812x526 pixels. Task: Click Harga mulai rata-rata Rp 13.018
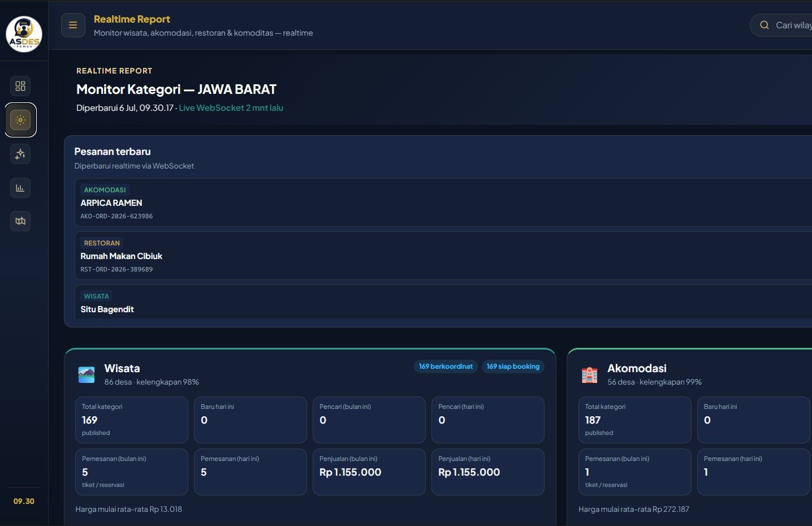[x=128, y=509]
